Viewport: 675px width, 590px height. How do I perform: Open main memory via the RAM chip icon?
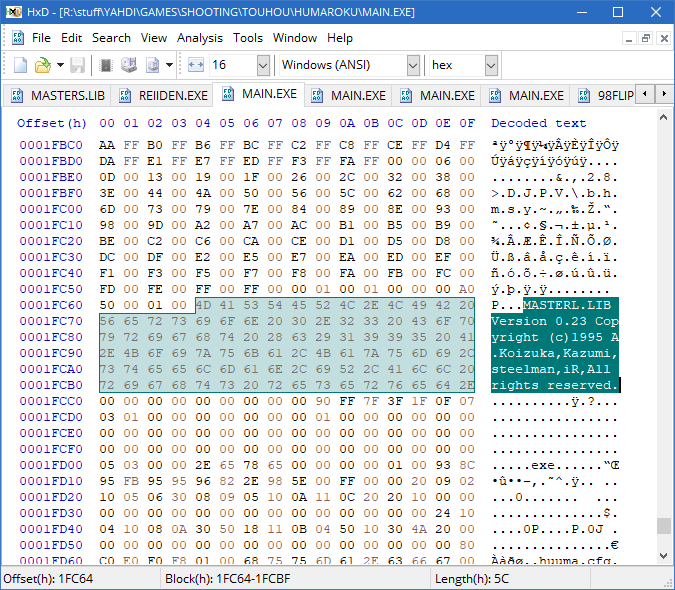(x=106, y=65)
